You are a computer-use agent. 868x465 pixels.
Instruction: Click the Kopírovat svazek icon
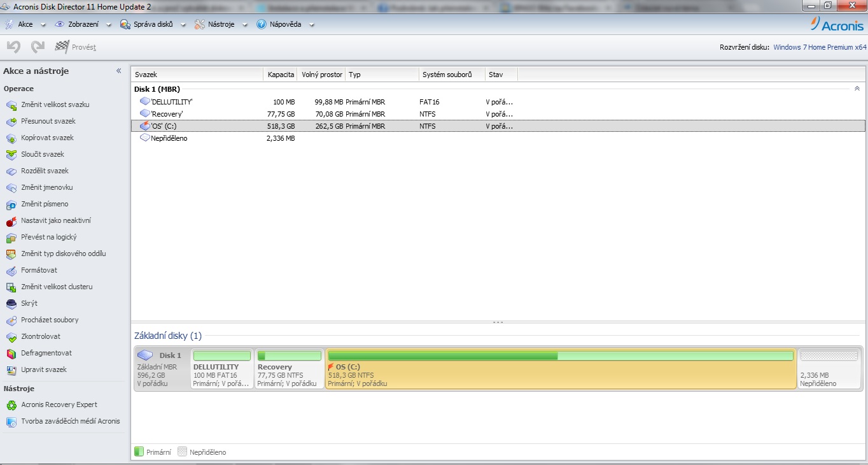(11, 138)
